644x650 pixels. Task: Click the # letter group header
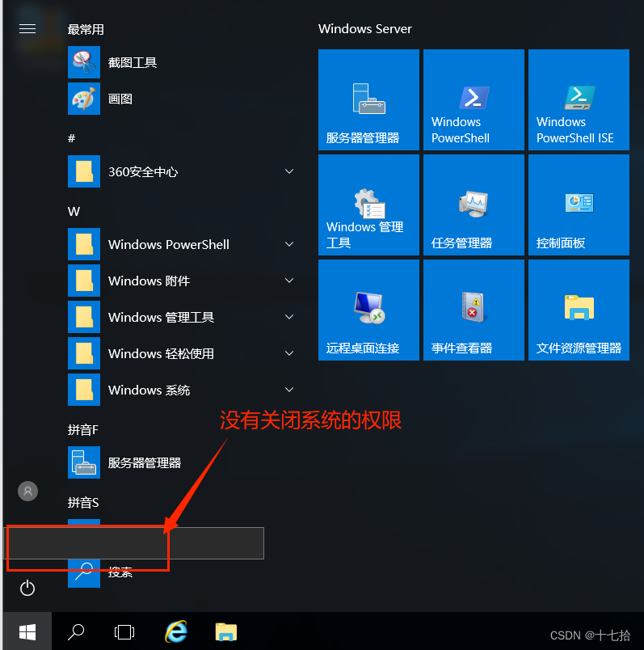71,138
